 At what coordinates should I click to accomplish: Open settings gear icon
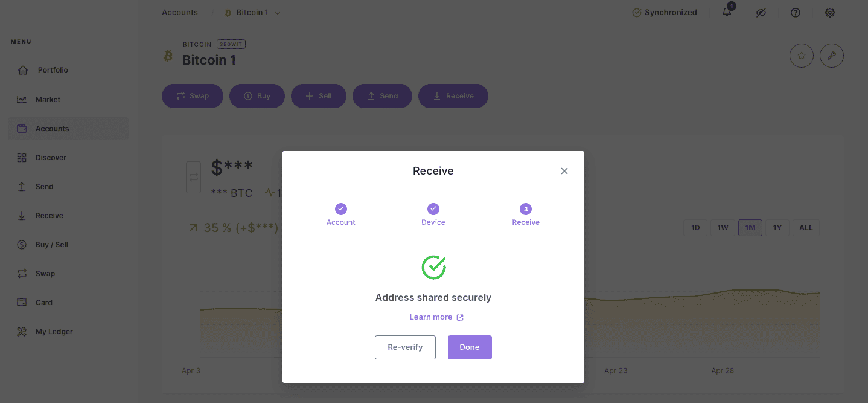pyautogui.click(x=830, y=13)
